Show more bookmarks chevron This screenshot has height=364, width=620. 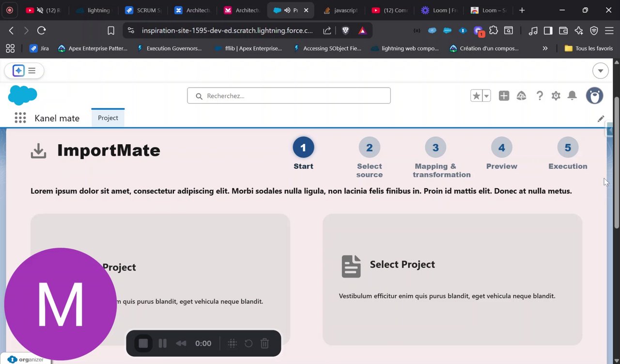tap(545, 48)
